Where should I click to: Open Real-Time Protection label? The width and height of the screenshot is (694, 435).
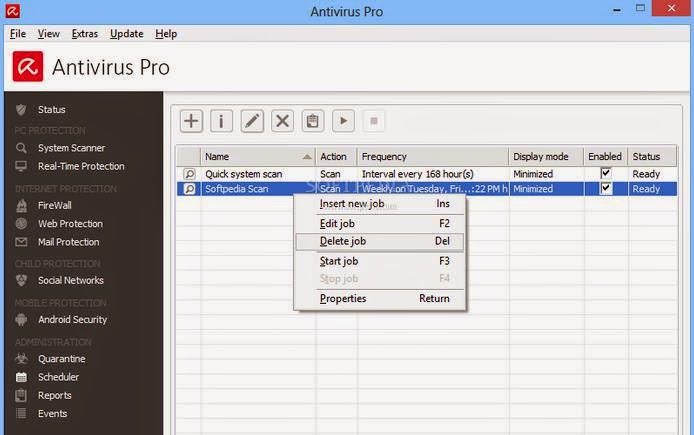[x=81, y=166]
